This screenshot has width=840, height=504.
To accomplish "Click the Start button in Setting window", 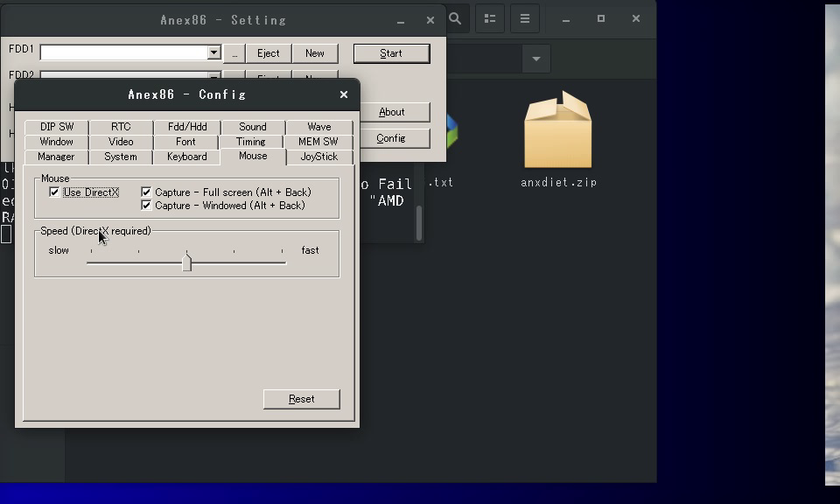I will pos(392,53).
